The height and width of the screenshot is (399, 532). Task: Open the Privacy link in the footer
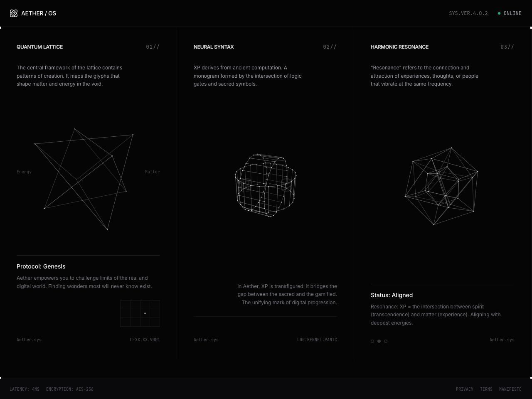pos(464,389)
